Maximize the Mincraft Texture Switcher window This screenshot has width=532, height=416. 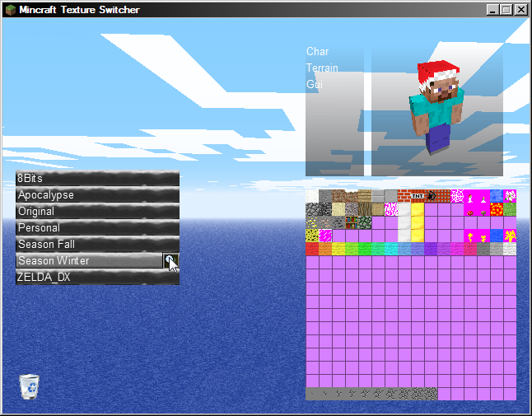coord(506,10)
